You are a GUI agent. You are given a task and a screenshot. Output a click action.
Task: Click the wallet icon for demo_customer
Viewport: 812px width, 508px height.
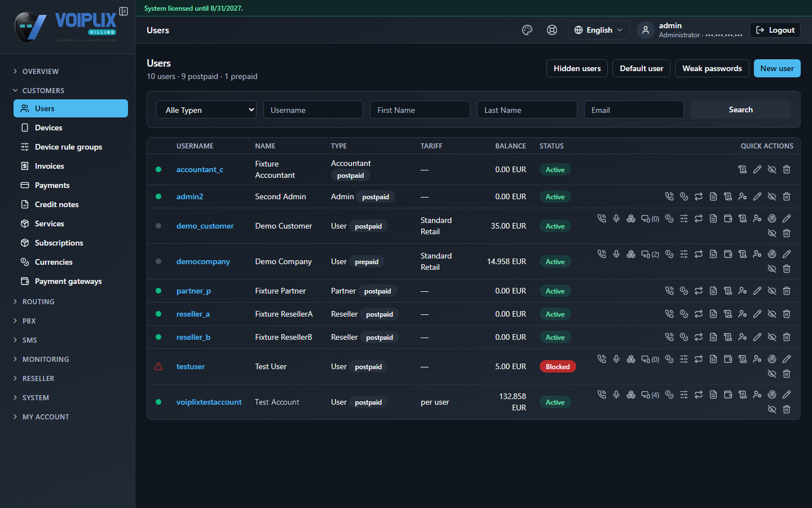pos(728,218)
